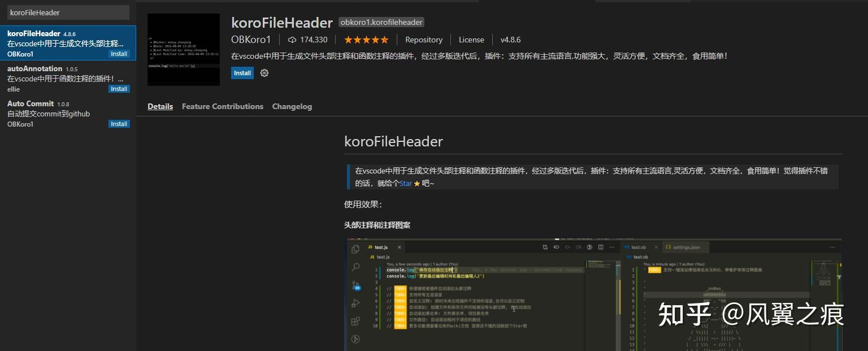Open the OBKoro1 publisher link

251,40
